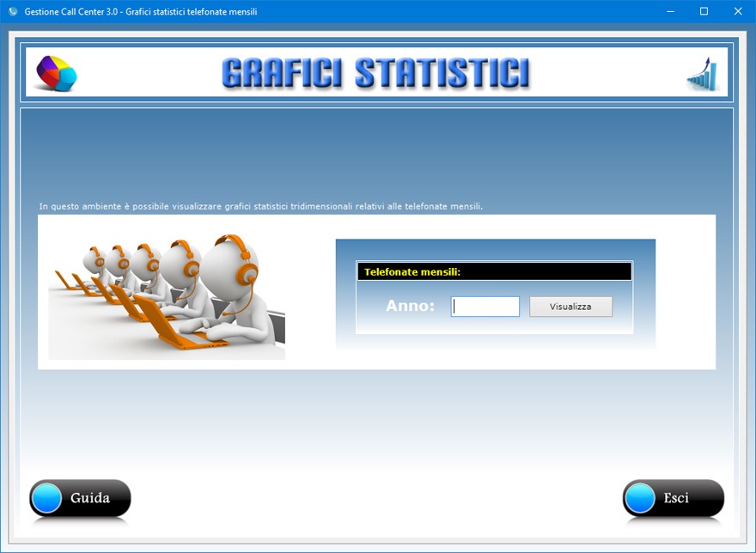Click the Anno label
756x553 pixels.
coord(411,306)
